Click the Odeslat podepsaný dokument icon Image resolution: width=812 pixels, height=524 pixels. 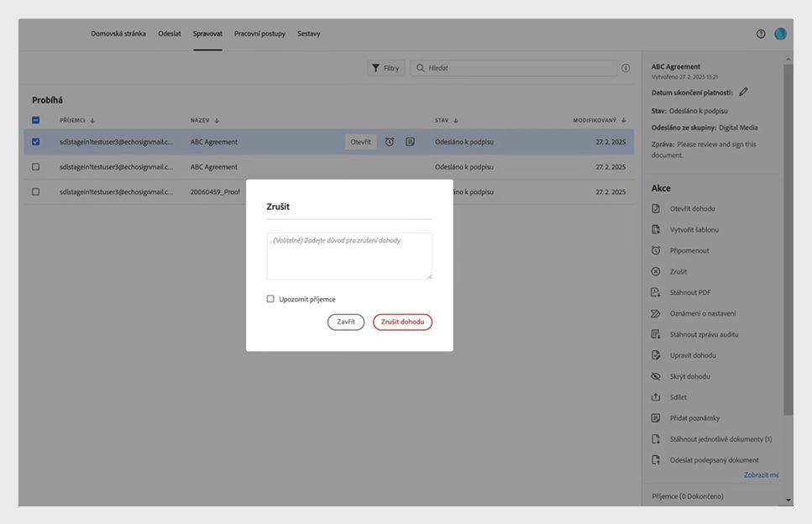tap(656, 460)
